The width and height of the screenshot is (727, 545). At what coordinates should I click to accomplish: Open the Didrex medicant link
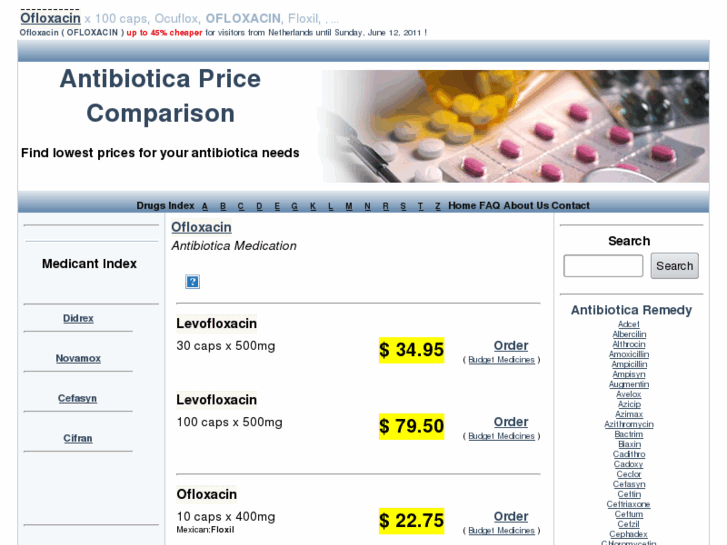pos(78,319)
